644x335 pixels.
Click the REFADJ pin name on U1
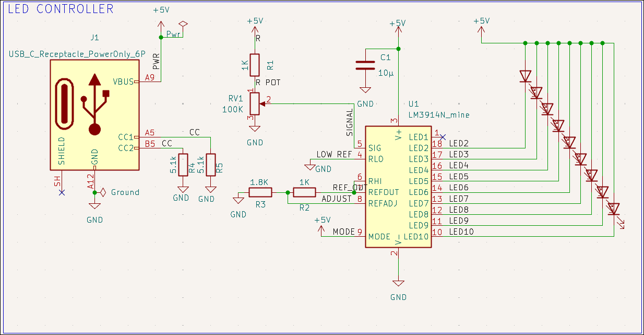(x=383, y=203)
